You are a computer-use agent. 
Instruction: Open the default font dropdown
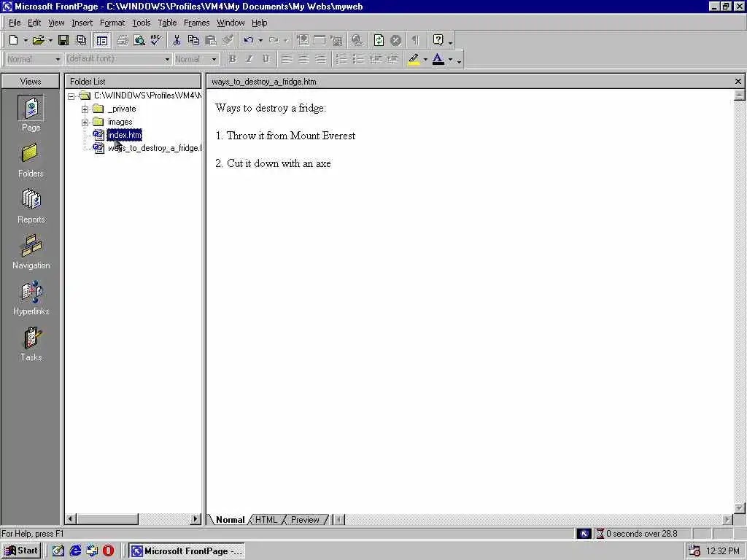167,59
